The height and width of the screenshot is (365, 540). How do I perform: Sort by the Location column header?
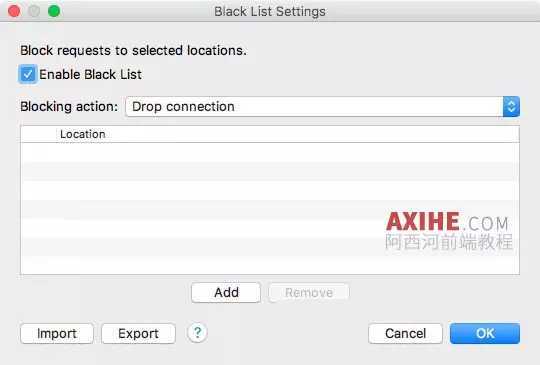[83, 134]
